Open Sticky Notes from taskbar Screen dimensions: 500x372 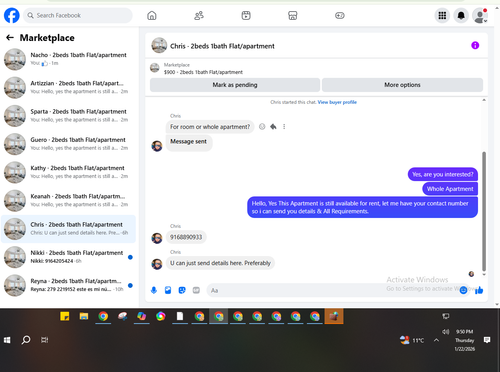(65, 316)
